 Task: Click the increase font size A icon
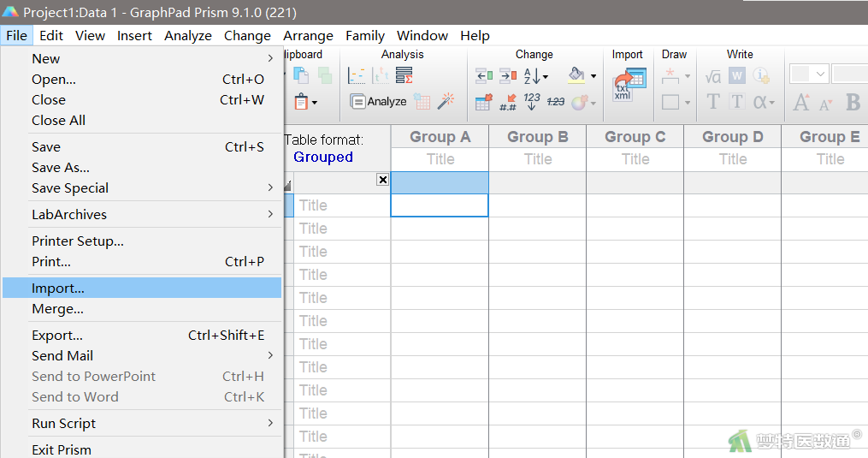point(801,103)
